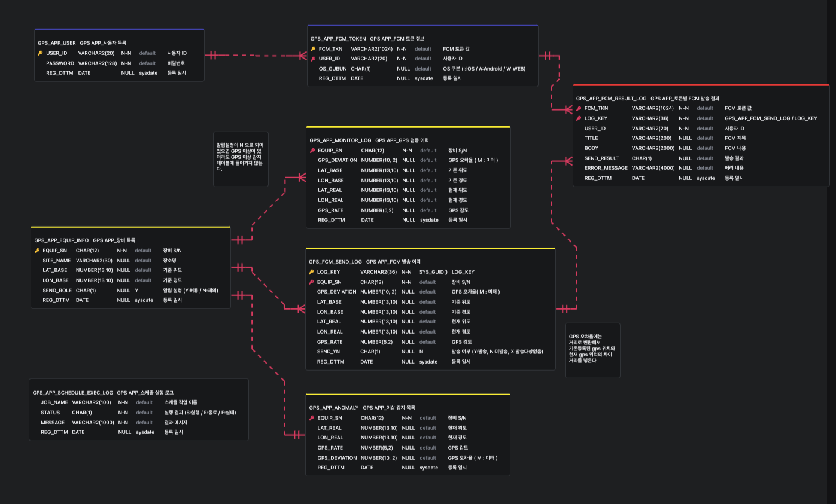This screenshot has height=504, width=836.
Task: Click the 비밀번호 comment
Action: point(176,63)
